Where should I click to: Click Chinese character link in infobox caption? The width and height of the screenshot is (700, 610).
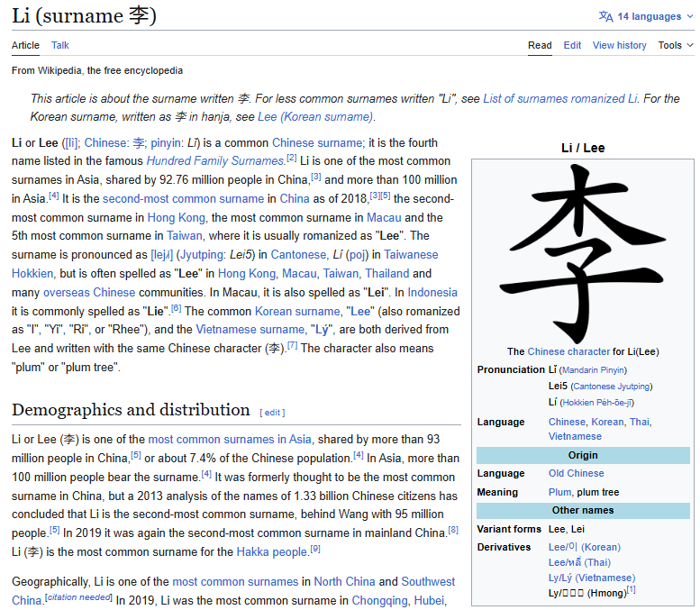[x=568, y=352]
